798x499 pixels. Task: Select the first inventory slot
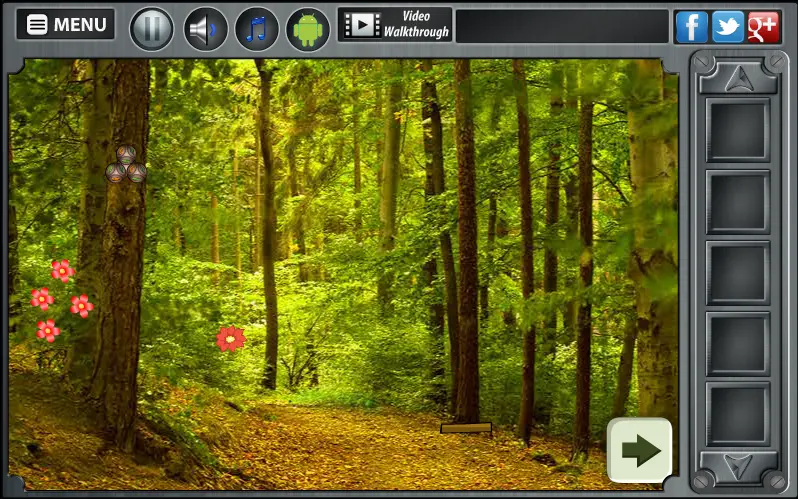[738, 130]
